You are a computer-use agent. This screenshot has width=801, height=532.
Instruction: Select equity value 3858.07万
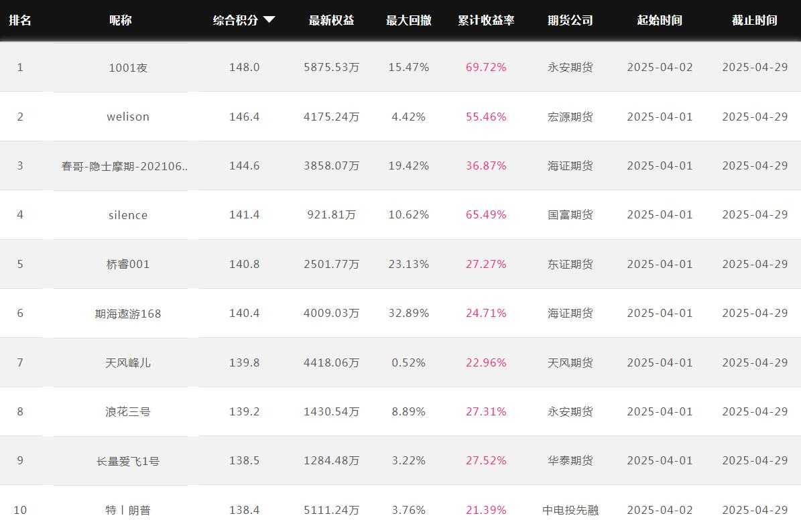(332, 166)
